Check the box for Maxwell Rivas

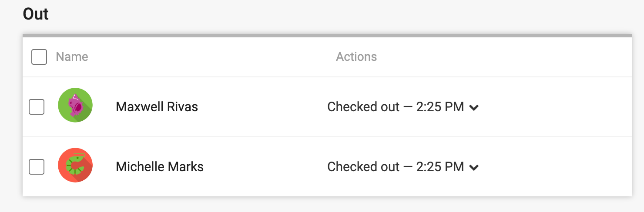(x=37, y=107)
